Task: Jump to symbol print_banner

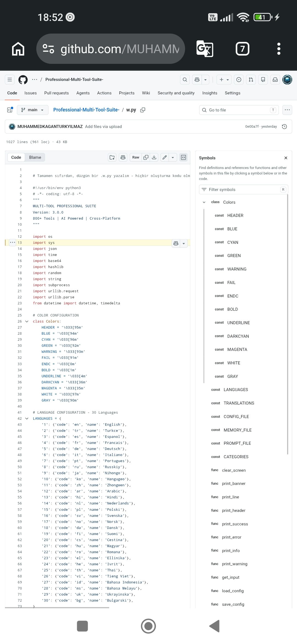Action: pyautogui.click(x=234, y=484)
